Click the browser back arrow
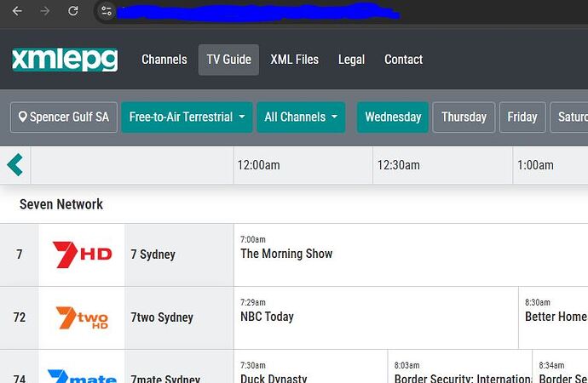 click(x=17, y=11)
